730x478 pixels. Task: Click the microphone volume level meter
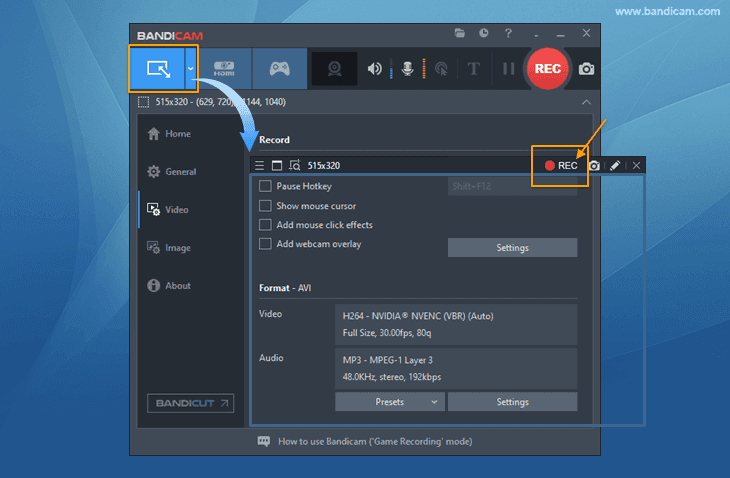[x=424, y=69]
